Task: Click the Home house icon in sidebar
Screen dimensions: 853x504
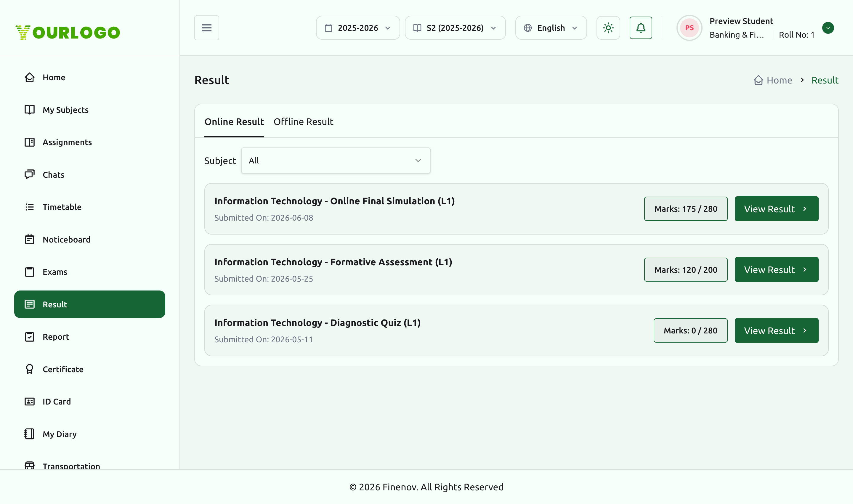Action: 30,77
